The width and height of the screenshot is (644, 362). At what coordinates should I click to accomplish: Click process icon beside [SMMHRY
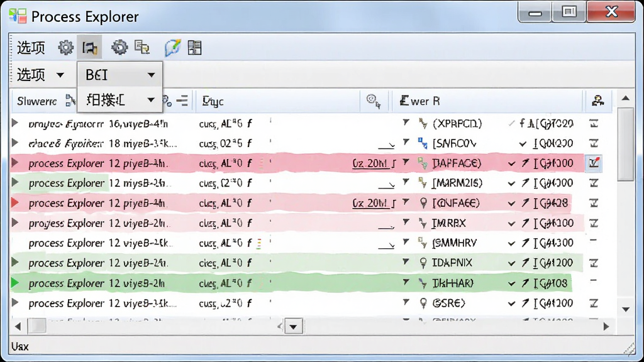pos(423,243)
